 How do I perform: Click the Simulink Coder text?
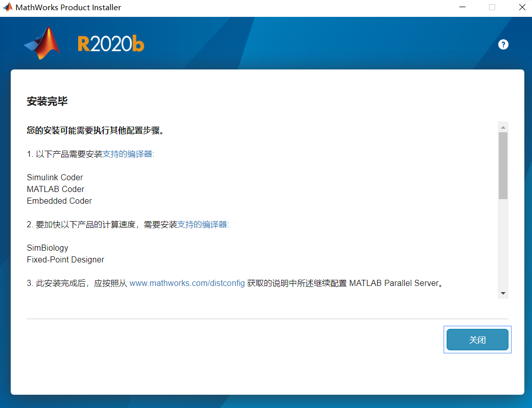pos(55,177)
